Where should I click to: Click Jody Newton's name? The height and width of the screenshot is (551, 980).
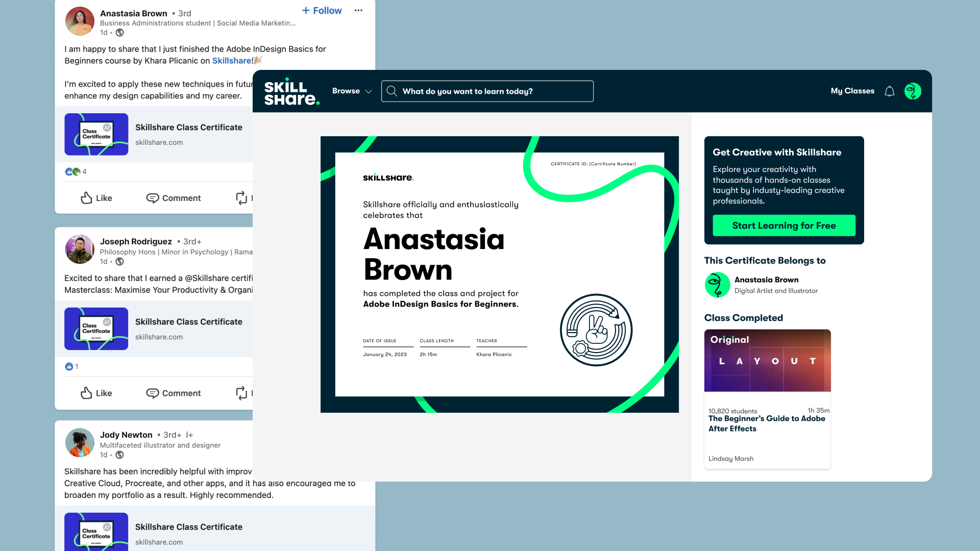[126, 435]
